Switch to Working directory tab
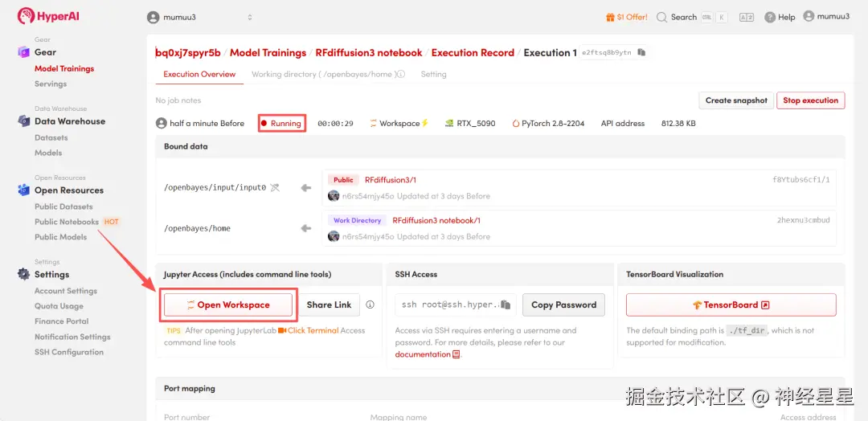Image resolution: width=868 pixels, height=421 pixels. point(324,74)
